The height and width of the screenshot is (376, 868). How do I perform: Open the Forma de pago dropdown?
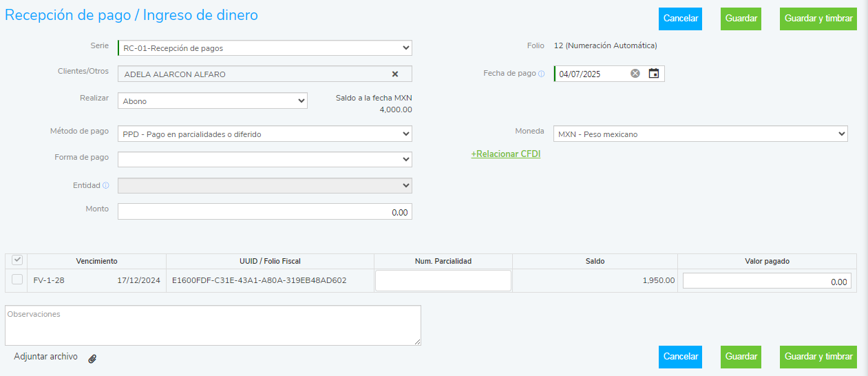265,160
